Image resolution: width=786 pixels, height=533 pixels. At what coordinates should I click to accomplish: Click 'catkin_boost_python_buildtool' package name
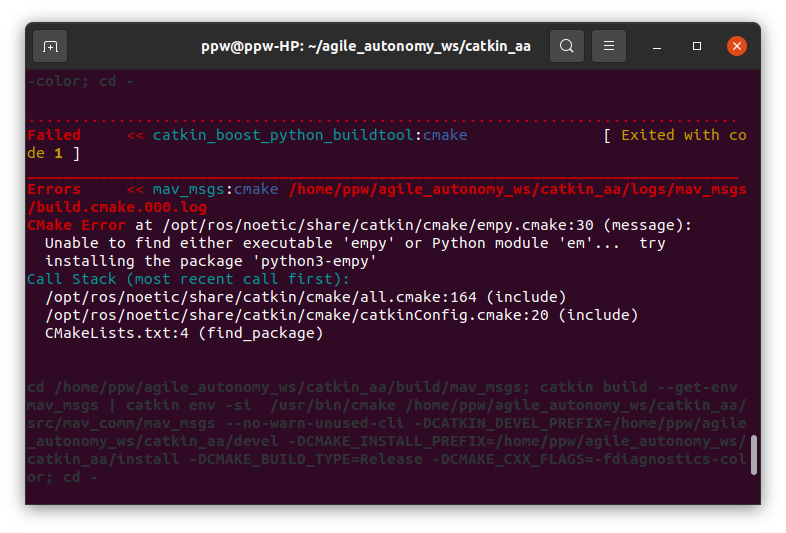(x=283, y=135)
